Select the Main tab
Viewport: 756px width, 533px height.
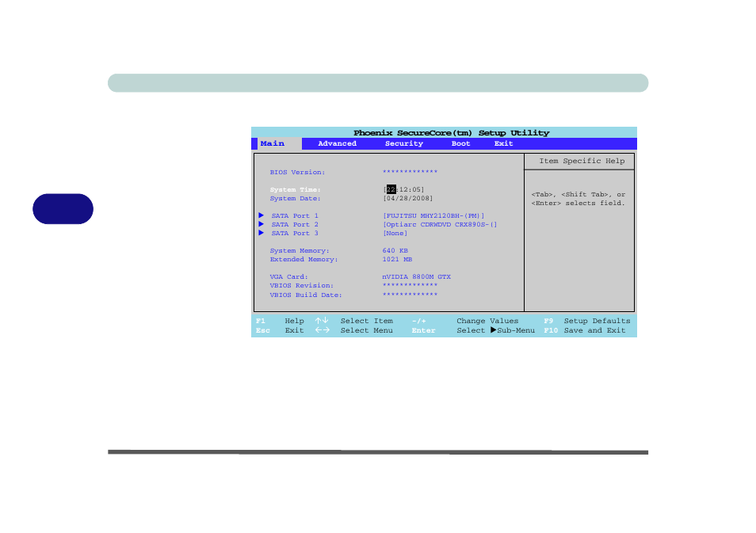pos(273,144)
